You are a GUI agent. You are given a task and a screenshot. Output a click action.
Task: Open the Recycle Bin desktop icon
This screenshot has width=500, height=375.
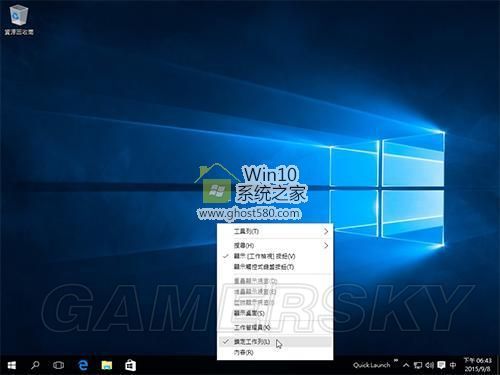19,20
